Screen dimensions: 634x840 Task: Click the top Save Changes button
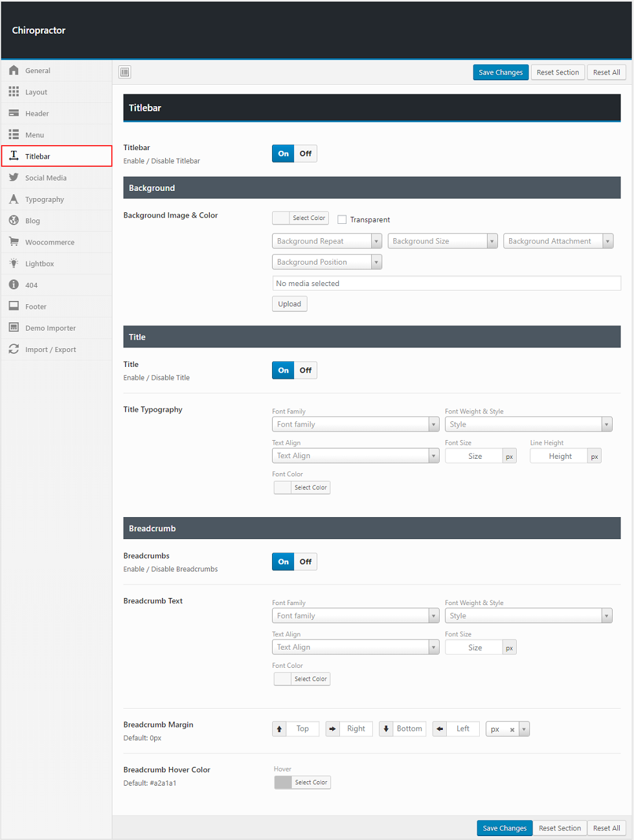pyautogui.click(x=501, y=72)
